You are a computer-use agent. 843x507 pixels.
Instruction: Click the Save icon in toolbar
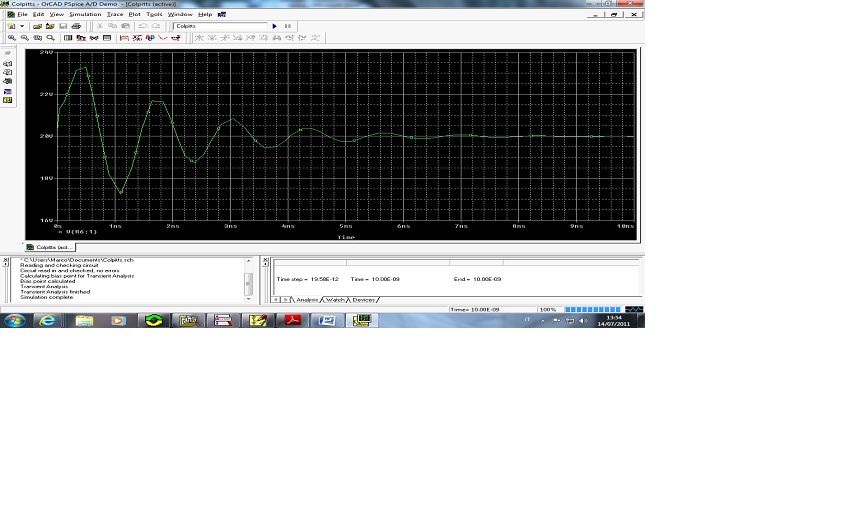(x=63, y=26)
